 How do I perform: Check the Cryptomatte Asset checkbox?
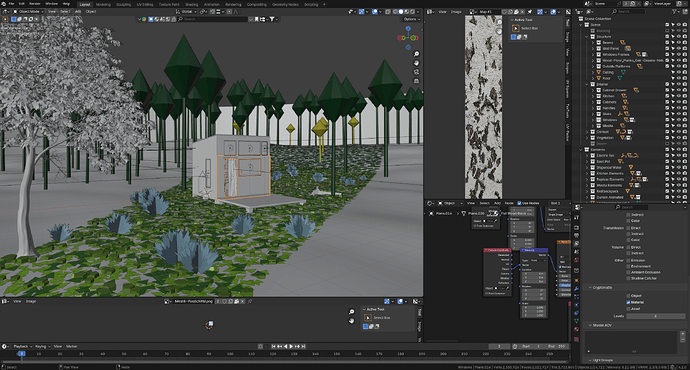click(628, 309)
